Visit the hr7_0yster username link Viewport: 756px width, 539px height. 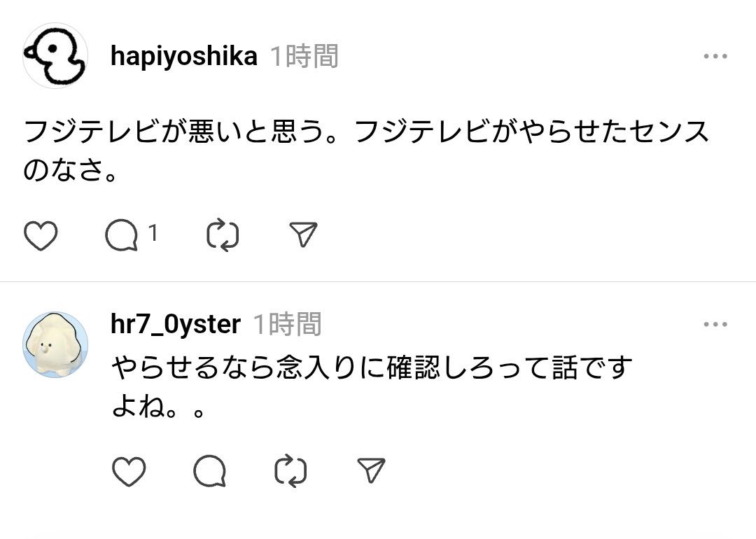[x=176, y=324]
